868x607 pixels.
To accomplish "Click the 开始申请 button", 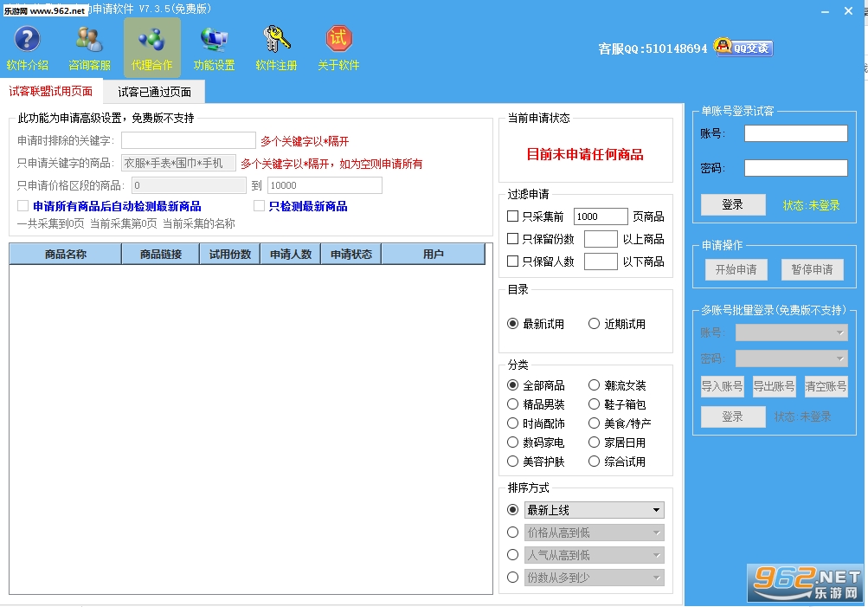I will [736, 269].
